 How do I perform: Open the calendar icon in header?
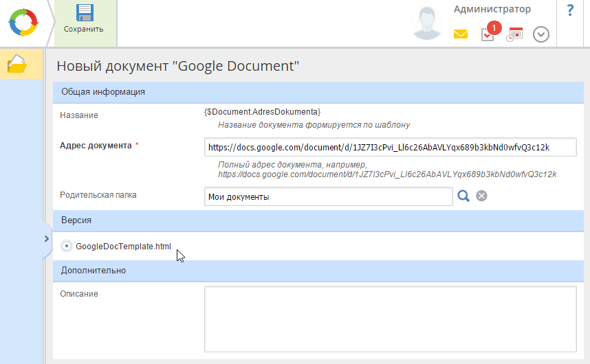[x=514, y=34]
